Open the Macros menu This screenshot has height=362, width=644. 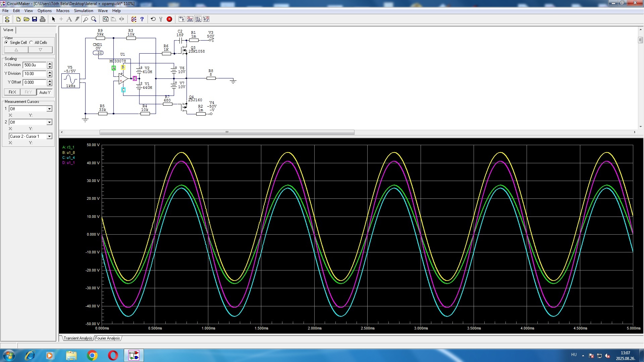click(x=63, y=11)
